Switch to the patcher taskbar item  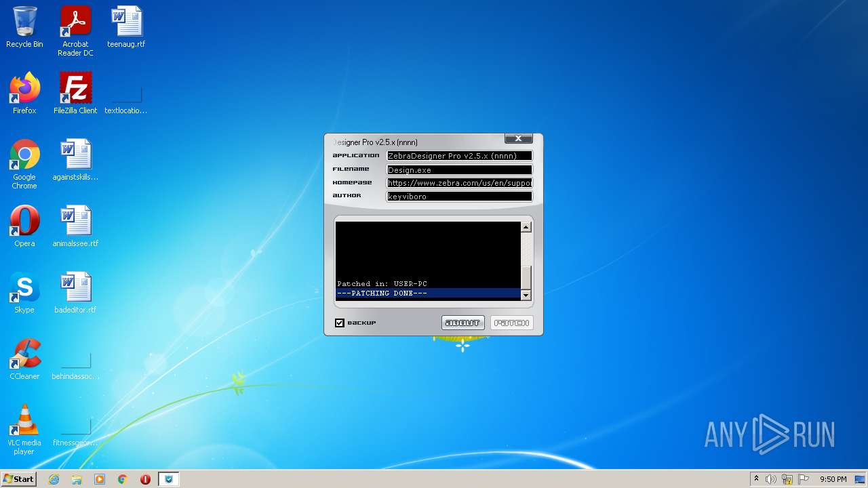click(x=168, y=479)
